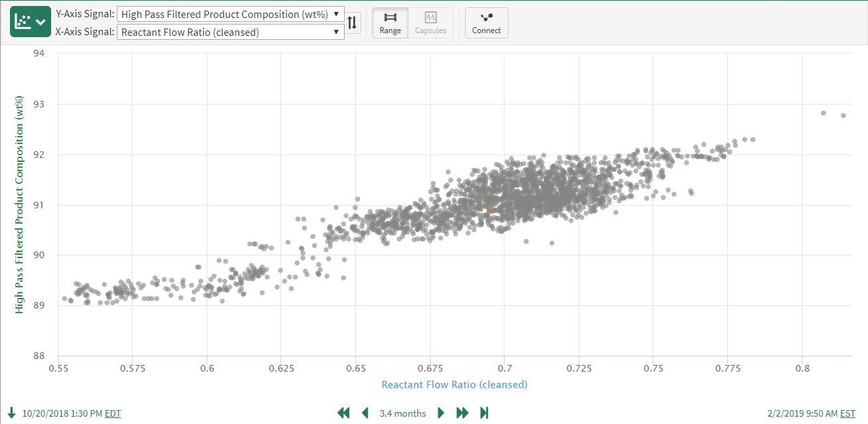Change the EDT time zone link
This screenshot has width=868, height=424.
click(113, 413)
